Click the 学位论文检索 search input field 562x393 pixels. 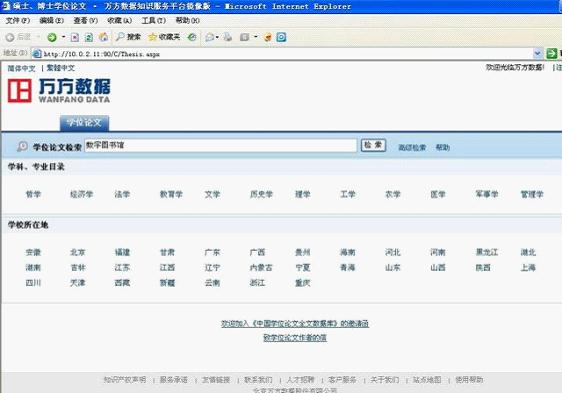pos(220,146)
